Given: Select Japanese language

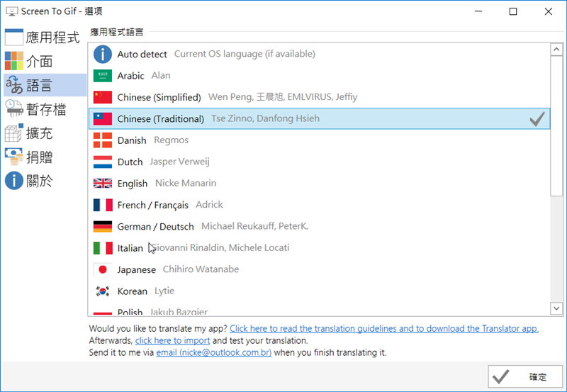Looking at the screenshot, I should click(320, 269).
